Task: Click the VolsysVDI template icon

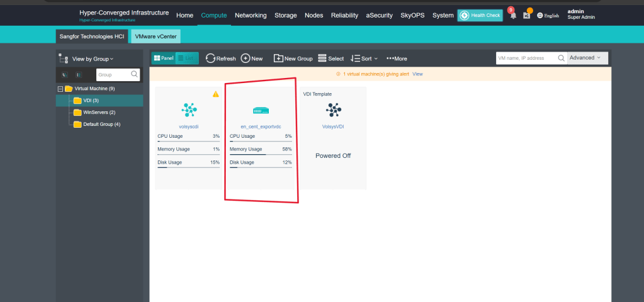Action: click(333, 111)
